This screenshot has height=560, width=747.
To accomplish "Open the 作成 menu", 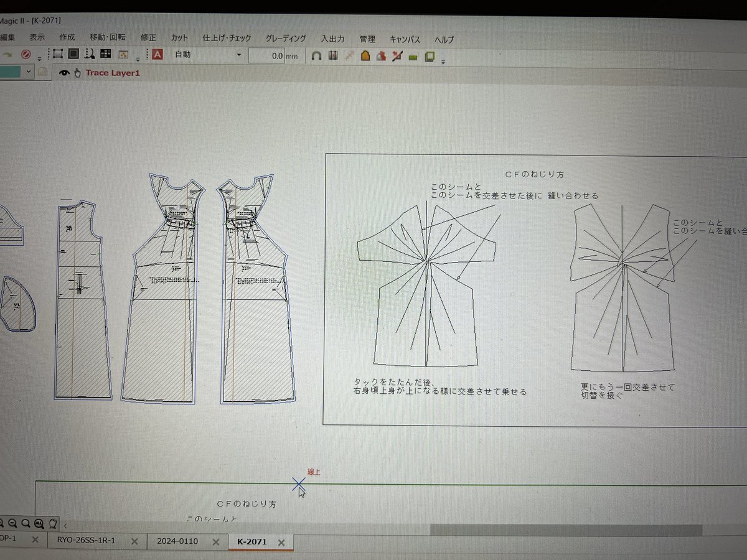I will 67,38.
